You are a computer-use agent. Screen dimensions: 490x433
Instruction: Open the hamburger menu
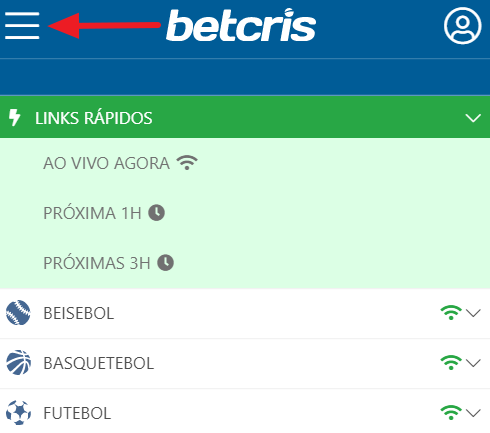tap(22, 26)
